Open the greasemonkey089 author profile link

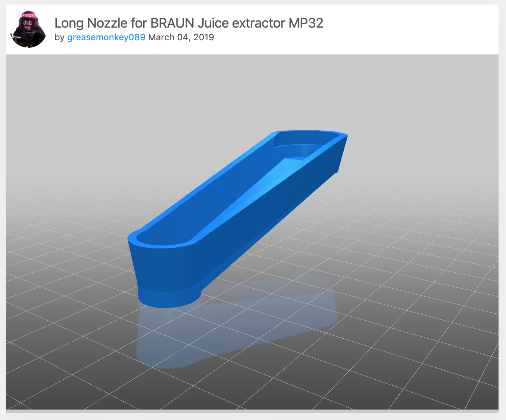106,37
